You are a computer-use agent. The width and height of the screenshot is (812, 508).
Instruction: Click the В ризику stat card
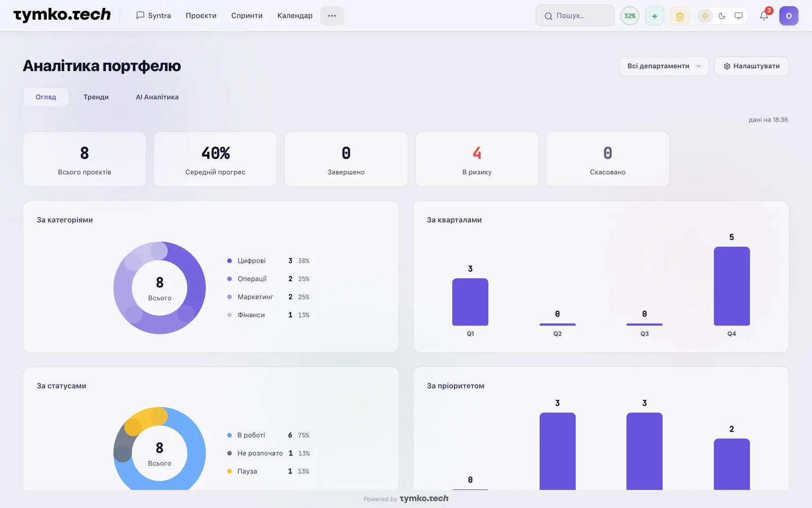click(477, 159)
